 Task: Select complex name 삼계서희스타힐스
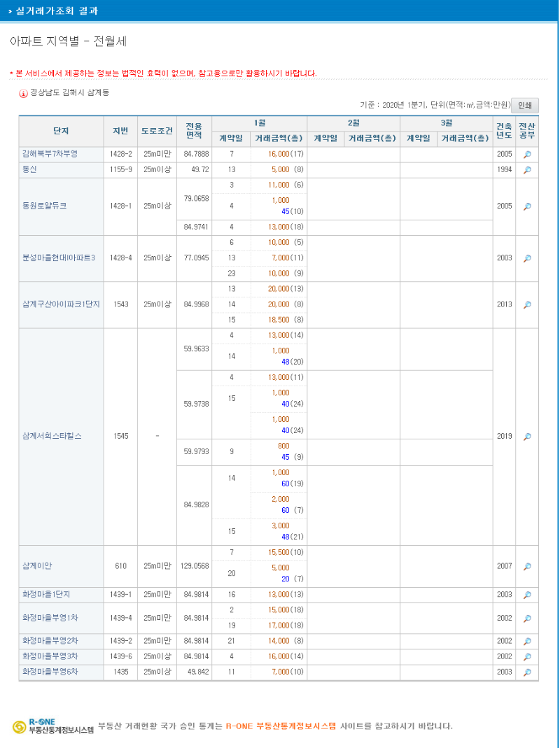coord(52,436)
